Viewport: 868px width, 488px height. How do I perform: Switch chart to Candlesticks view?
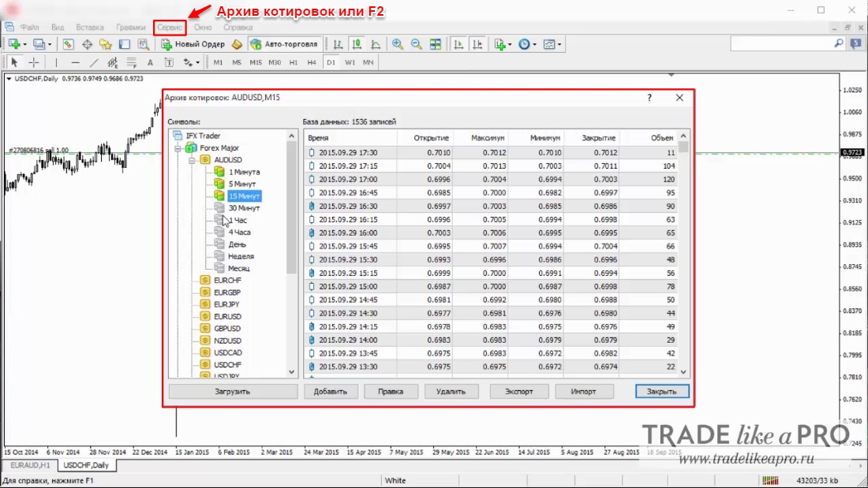[x=357, y=44]
